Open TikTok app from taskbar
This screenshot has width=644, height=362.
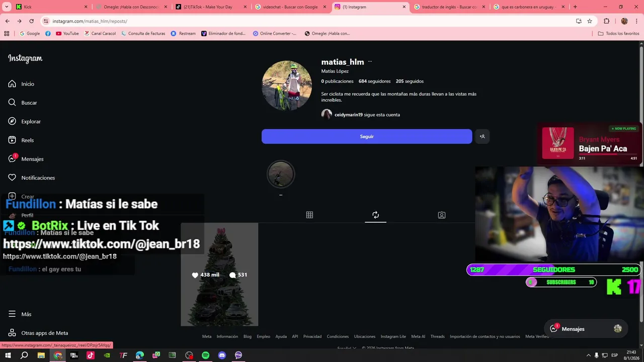pyautogui.click(x=91, y=355)
